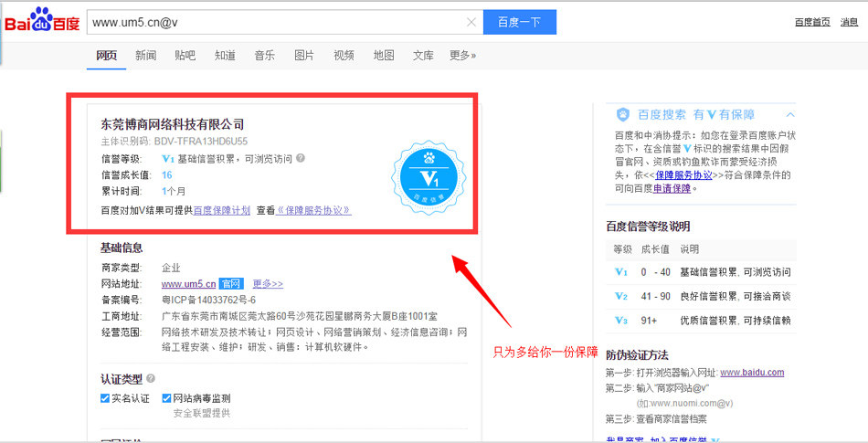The width and height of the screenshot is (868, 443).
Task: Click the 官网 tag next to www.um5.cn
Action: 231,284
